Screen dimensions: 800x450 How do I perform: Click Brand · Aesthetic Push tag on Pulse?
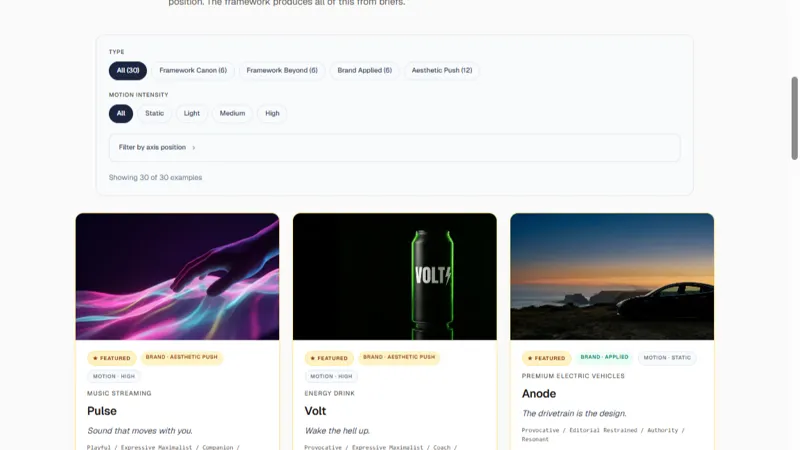pyautogui.click(x=182, y=357)
